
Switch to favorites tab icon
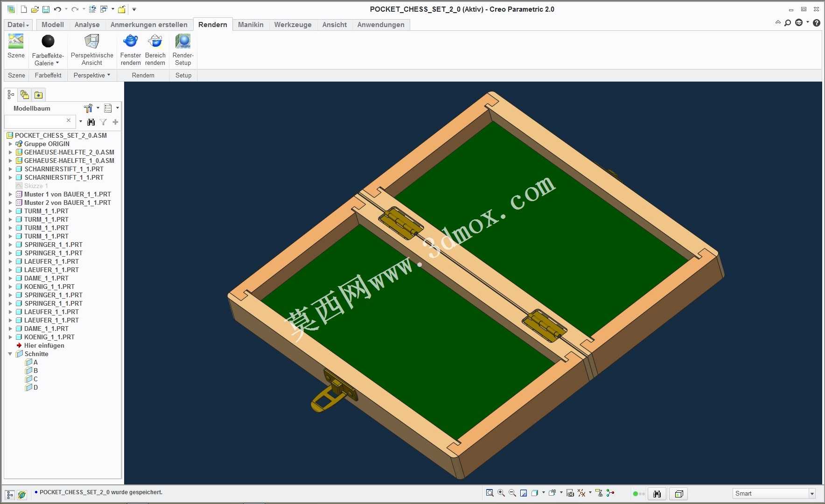pos(38,95)
